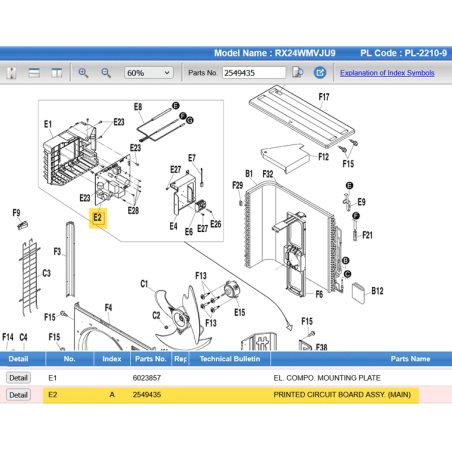Click the zoom out magnifier icon

click(x=106, y=73)
